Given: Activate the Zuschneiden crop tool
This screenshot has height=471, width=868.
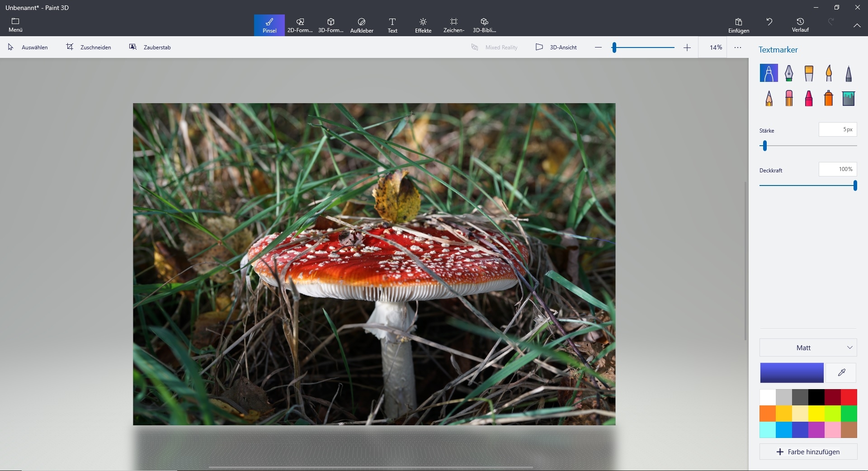Looking at the screenshot, I should tap(89, 47).
